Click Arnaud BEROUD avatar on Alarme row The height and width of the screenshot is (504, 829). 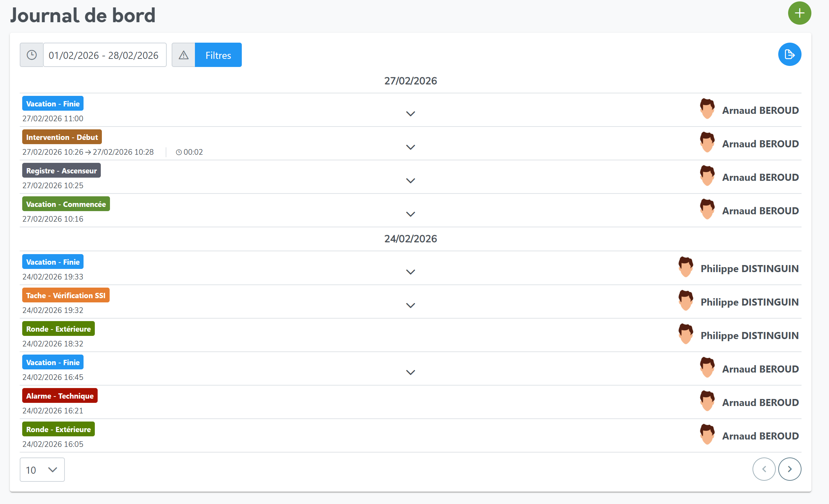pyautogui.click(x=707, y=401)
